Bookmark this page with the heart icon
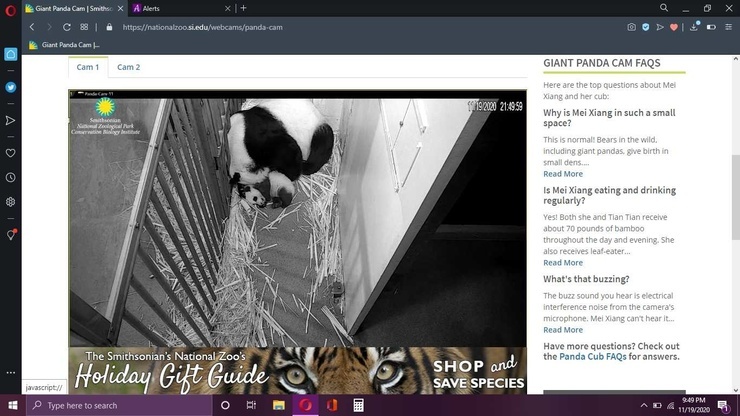 pos(674,27)
